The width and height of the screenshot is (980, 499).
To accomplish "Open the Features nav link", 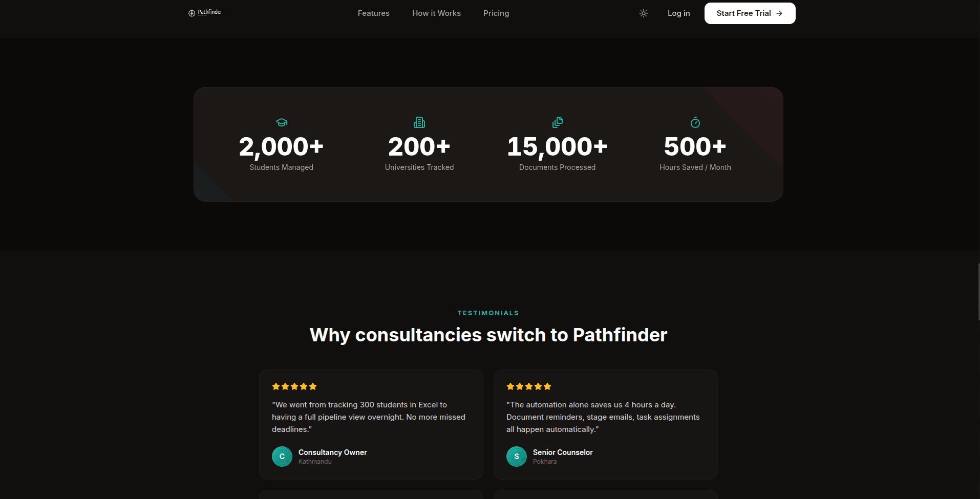I will point(374,13).
